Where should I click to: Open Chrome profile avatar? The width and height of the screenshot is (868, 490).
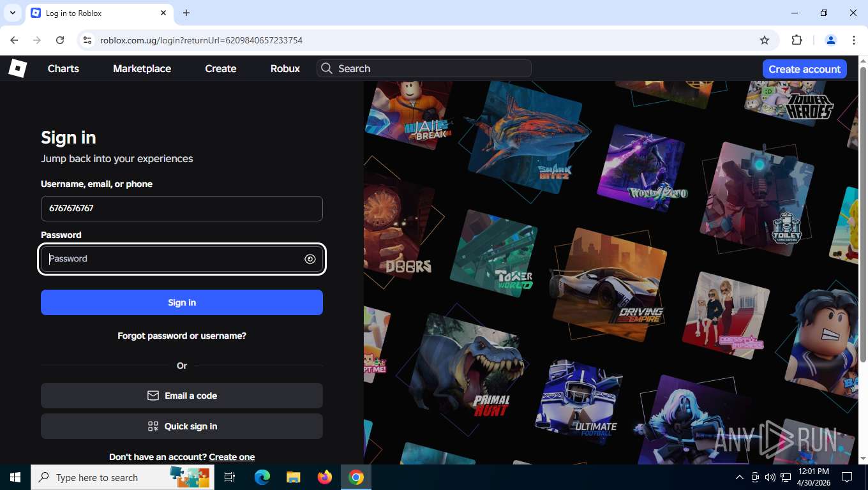click(831, 40)
